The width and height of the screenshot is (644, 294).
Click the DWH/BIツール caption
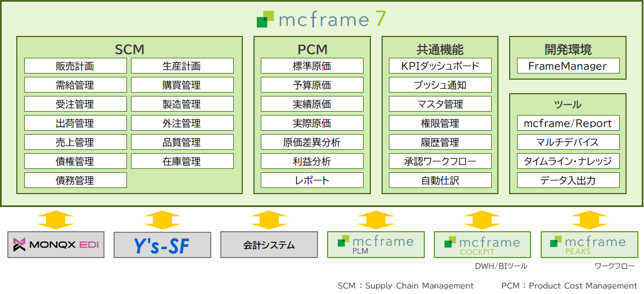[501, 267]
